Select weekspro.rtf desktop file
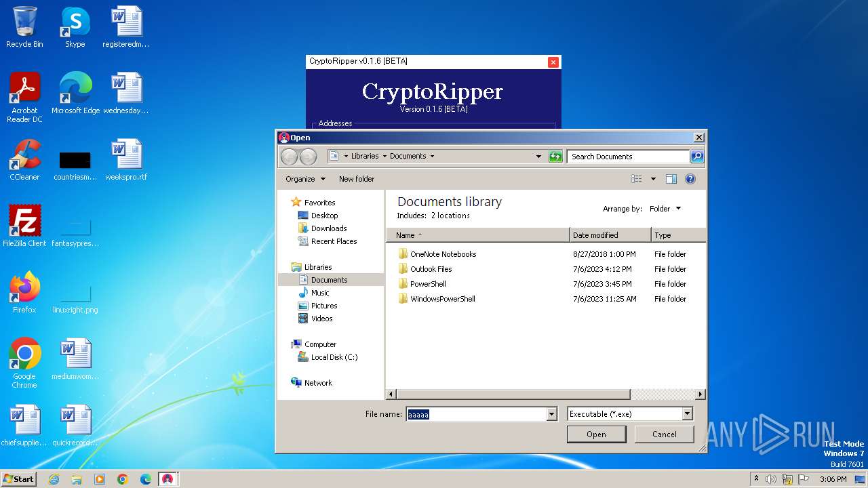868x488 pixels. 126,160
